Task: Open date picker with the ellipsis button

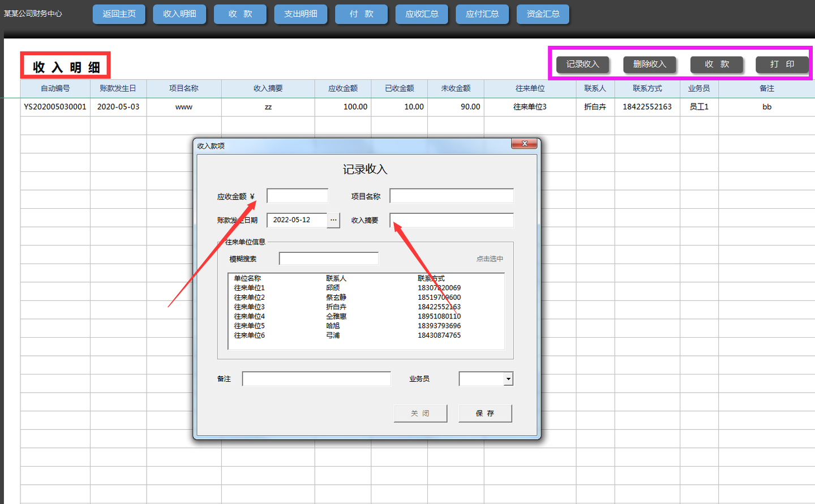Action: click(333, 220)
